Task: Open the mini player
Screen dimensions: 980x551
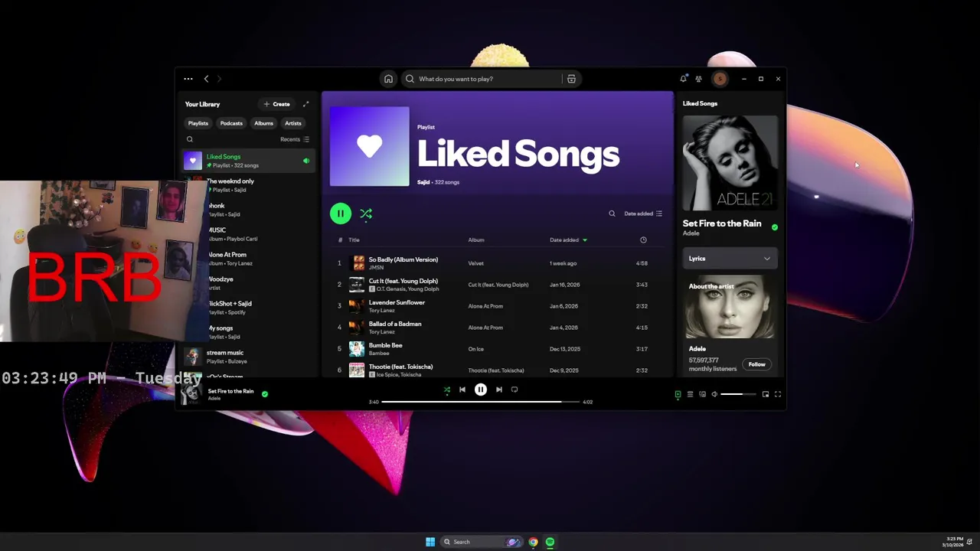Action: tap(766, 394)
